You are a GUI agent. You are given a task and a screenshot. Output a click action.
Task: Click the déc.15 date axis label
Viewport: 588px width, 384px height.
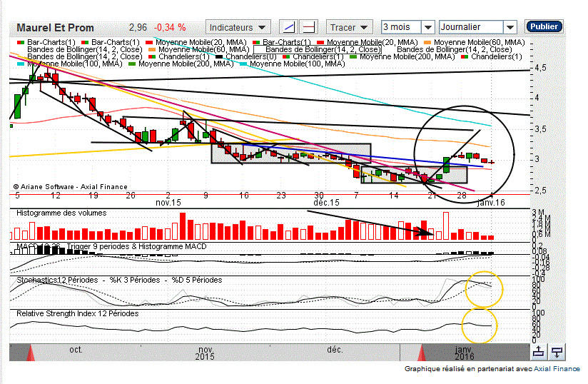tap(326, 203)
